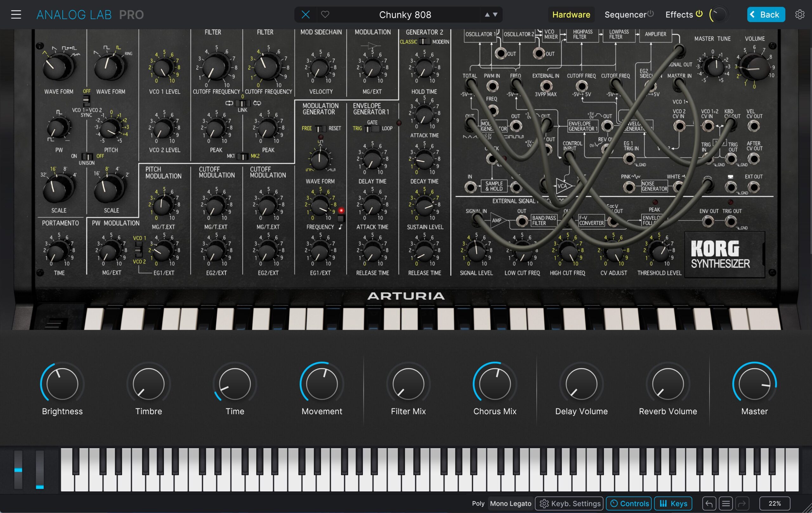
Task: Toggle the VCO 1>VCO 2 Sync switch
Action: point(87,100)
